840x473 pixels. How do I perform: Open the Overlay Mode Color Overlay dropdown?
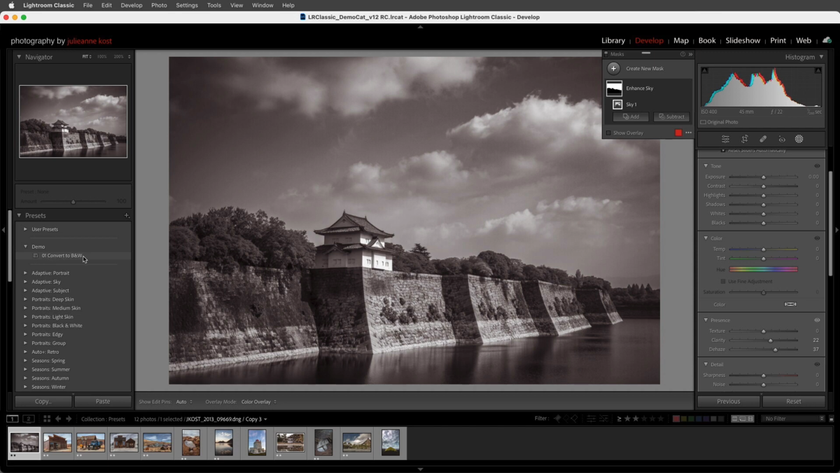259,402
